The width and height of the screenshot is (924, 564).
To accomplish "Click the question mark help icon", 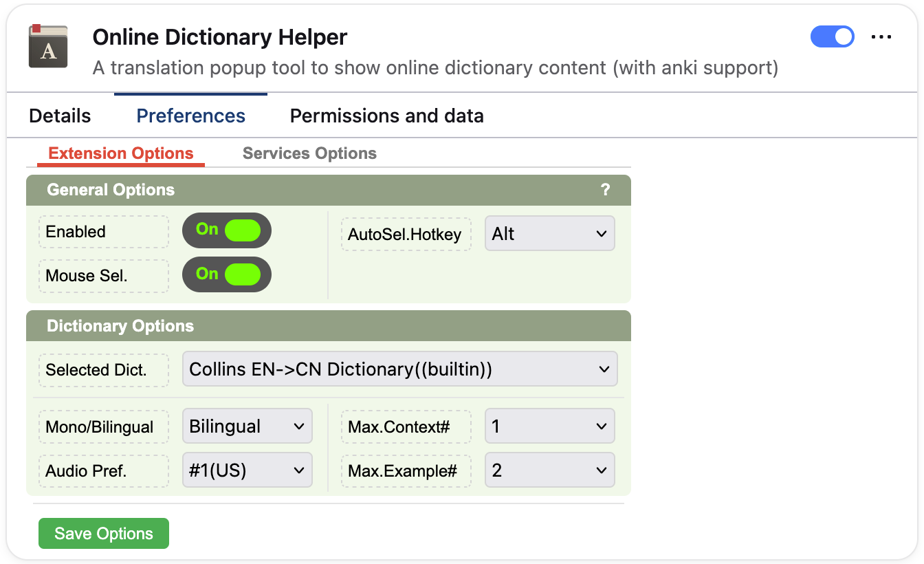I will tap(605, 190).
